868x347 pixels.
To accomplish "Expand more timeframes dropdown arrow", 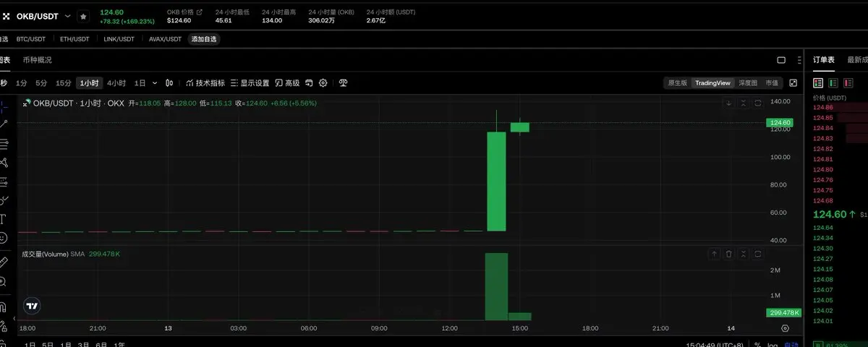I will coord(154,83).
